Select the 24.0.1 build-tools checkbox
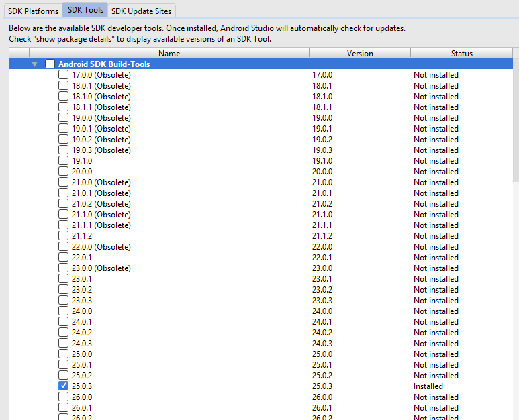 click(63, 321)
